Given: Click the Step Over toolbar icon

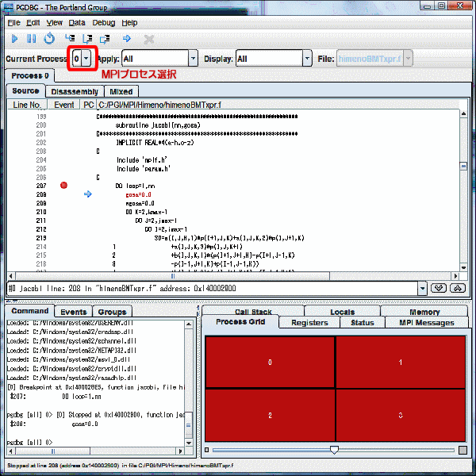Looking at the screenshot, I should tap(88, 38).
